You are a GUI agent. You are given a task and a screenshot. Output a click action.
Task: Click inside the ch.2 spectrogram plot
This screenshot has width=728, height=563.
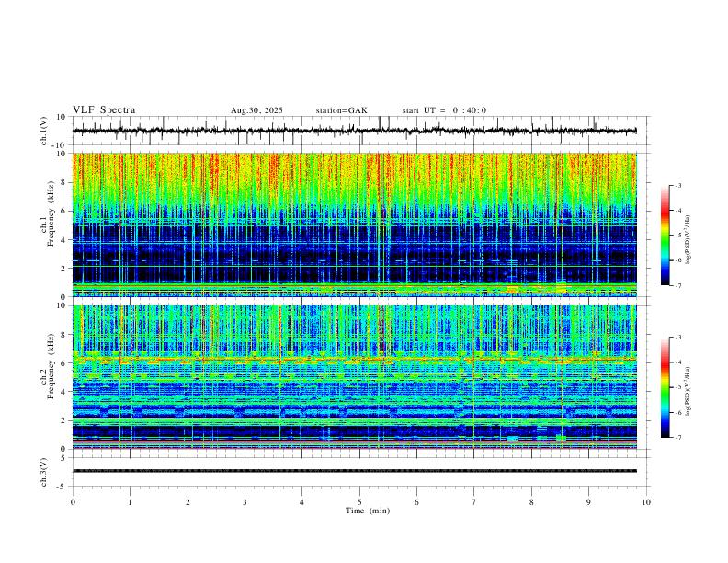coord(355,377)
